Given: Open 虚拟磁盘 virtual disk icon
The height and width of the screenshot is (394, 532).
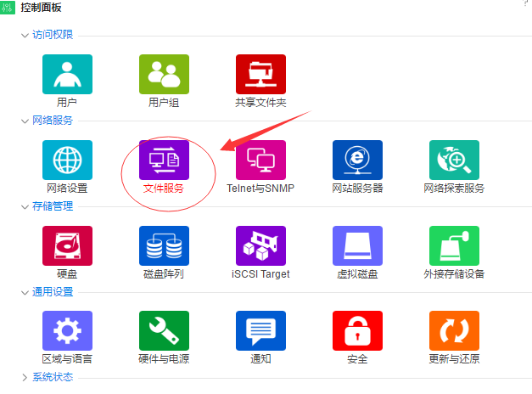Looking at the screenshot, I should click(357, 245).
